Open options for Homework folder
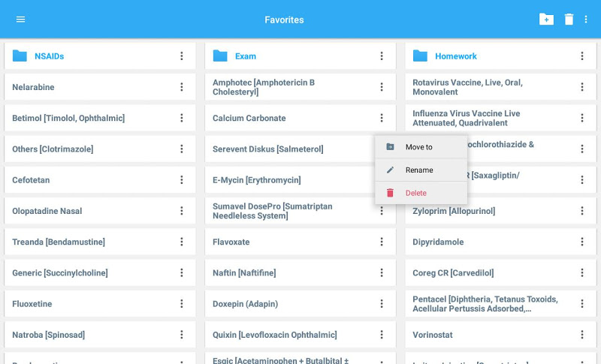 coord(581,56)
